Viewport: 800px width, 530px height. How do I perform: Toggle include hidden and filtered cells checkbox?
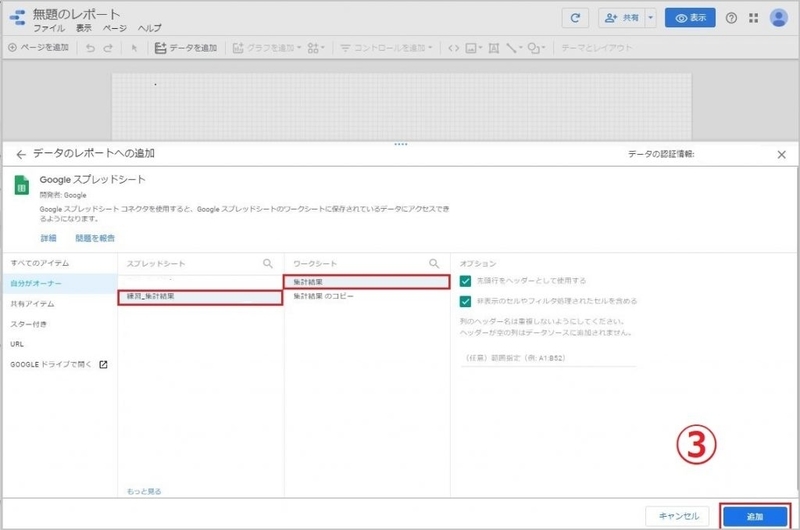(465, 301)
